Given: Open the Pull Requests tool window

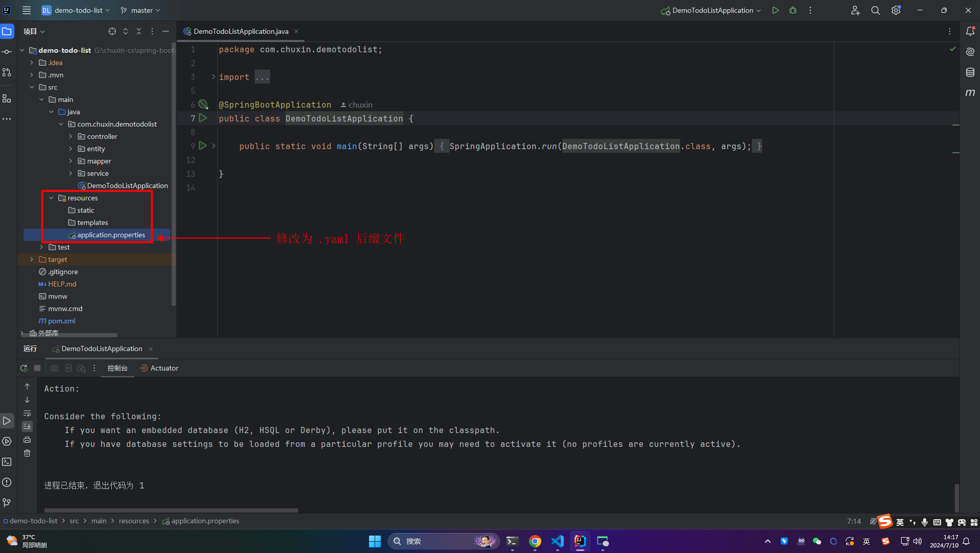Looking at the screenshot, I should [7, 72].
